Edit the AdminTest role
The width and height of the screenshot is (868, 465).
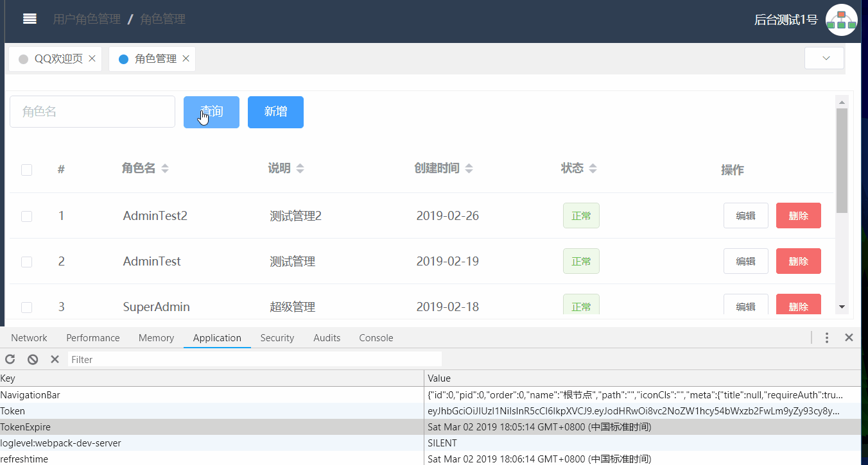pos(745,261)
